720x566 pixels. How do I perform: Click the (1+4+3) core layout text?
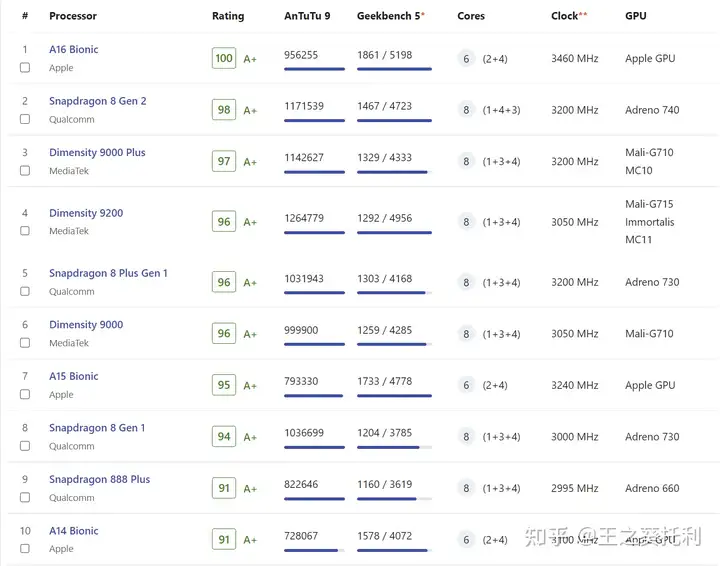(x=501, y=110)
